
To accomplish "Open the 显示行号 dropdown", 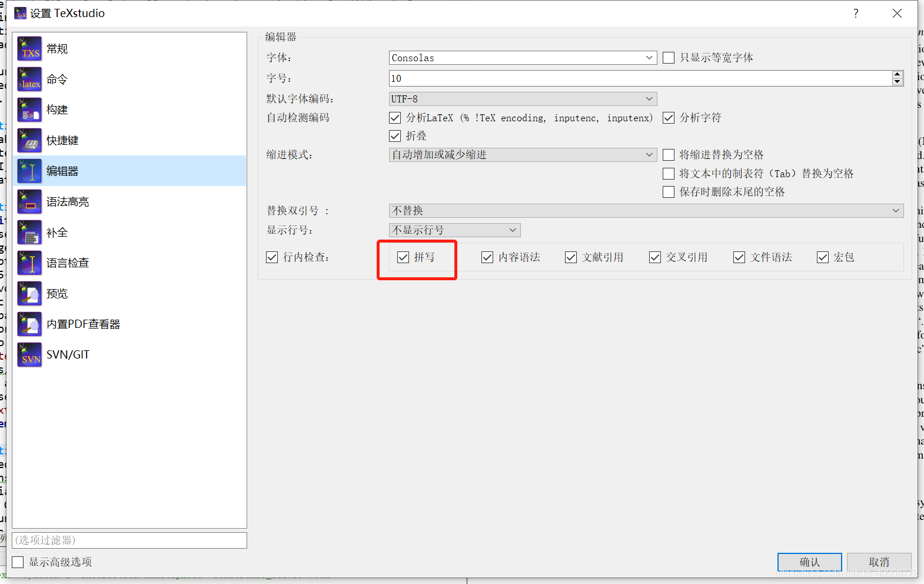I will click(454, 230).
